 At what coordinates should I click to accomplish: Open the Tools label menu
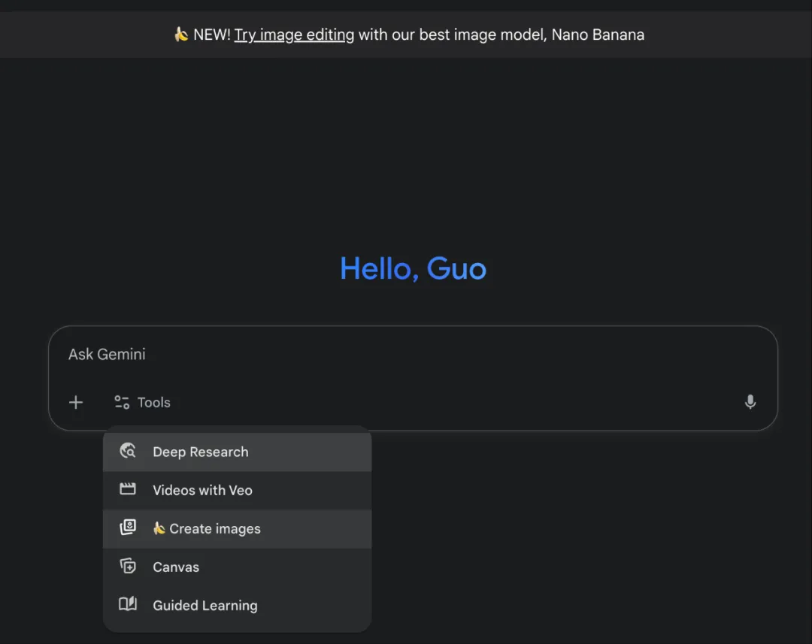click(154, 402)
